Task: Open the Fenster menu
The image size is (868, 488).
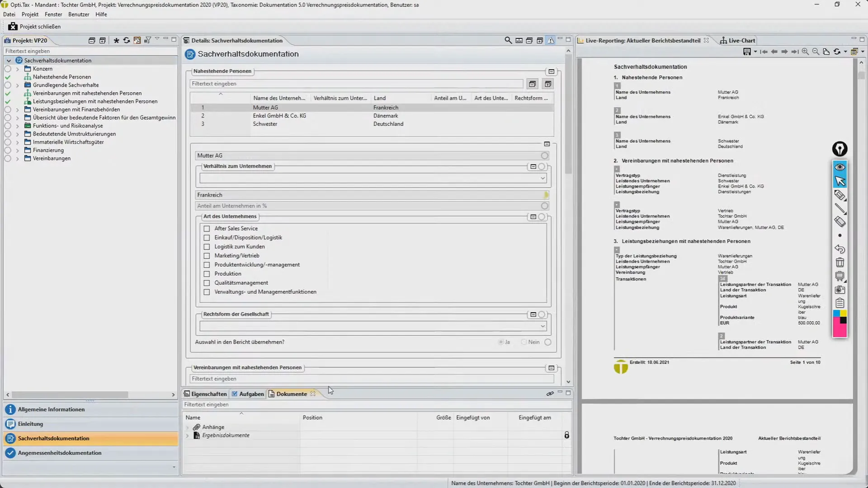Action: [x=53, y=14]
